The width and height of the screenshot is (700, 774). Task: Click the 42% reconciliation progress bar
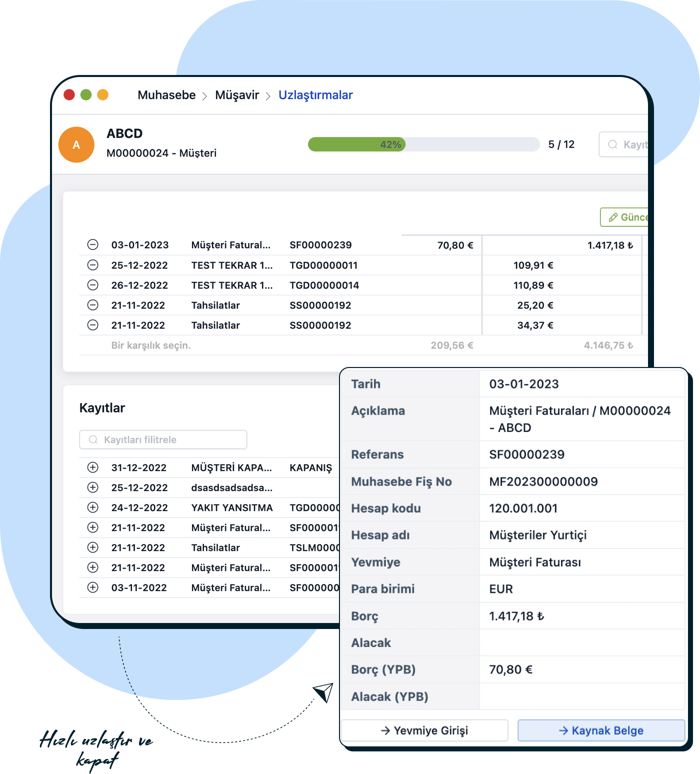click(423, 144)
